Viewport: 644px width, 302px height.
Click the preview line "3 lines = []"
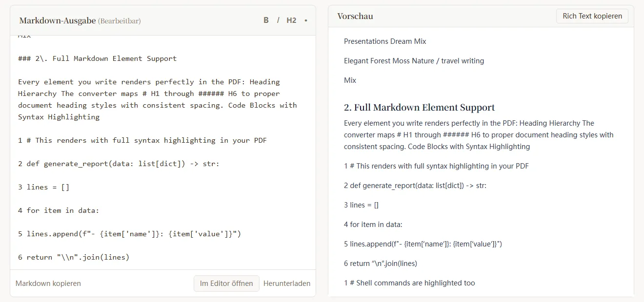click(x=362, y=205)
